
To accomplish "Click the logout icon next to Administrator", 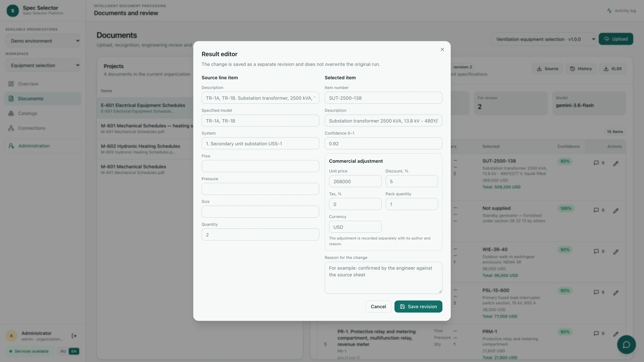I will [74, 336].
